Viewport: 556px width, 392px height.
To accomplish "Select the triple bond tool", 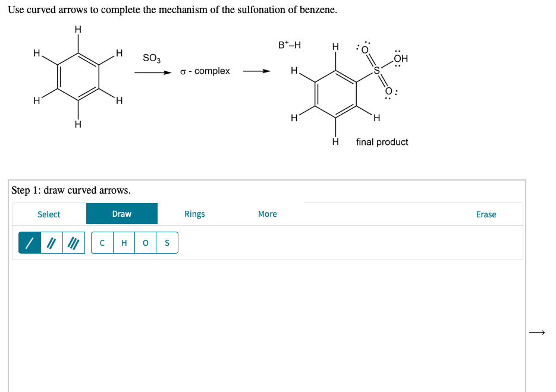I will [73, 242].
